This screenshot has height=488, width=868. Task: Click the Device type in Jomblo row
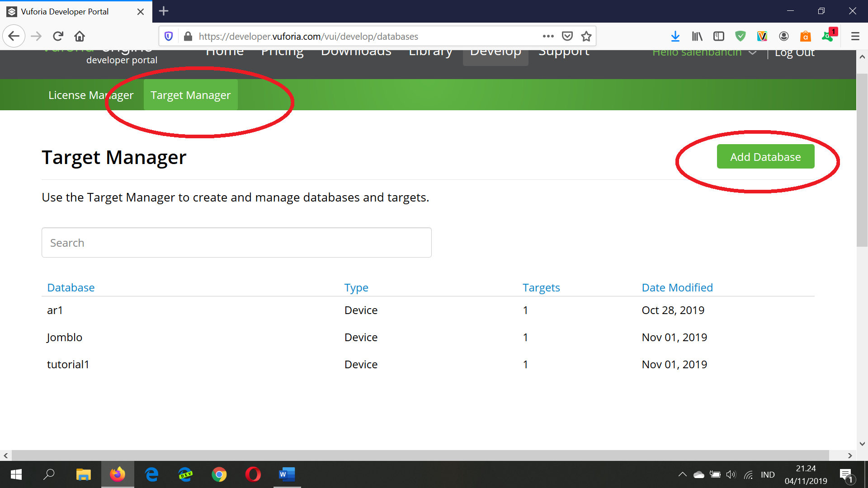(361, 337)
